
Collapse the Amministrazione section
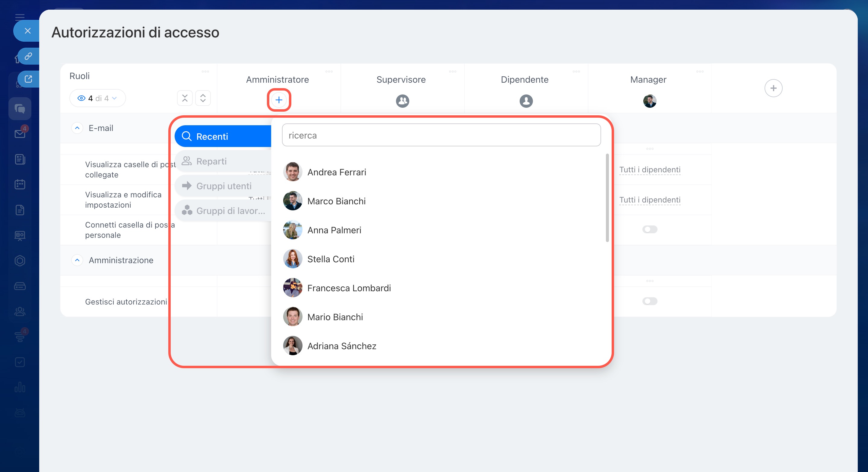(77, 260)
